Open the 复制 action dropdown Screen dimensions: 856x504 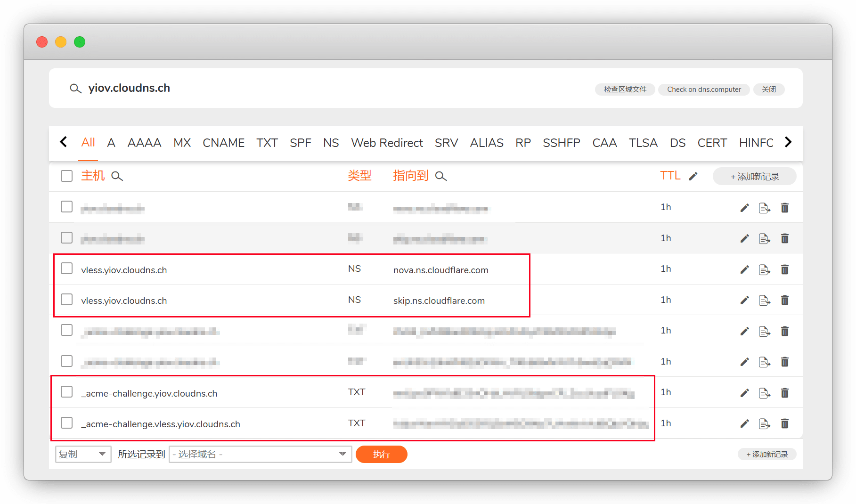point(83,454)
